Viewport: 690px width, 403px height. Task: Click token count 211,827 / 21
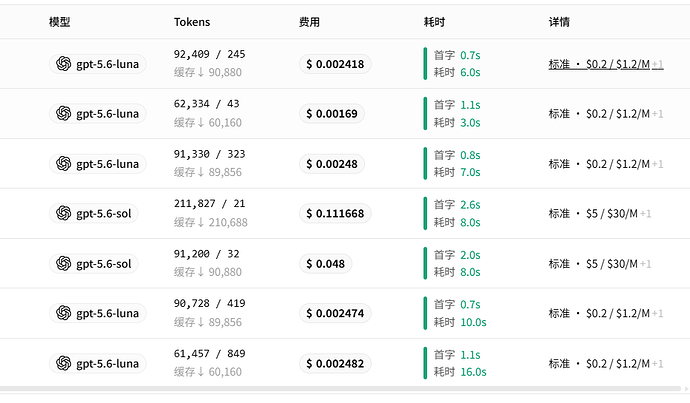click(x=209, y=204)
